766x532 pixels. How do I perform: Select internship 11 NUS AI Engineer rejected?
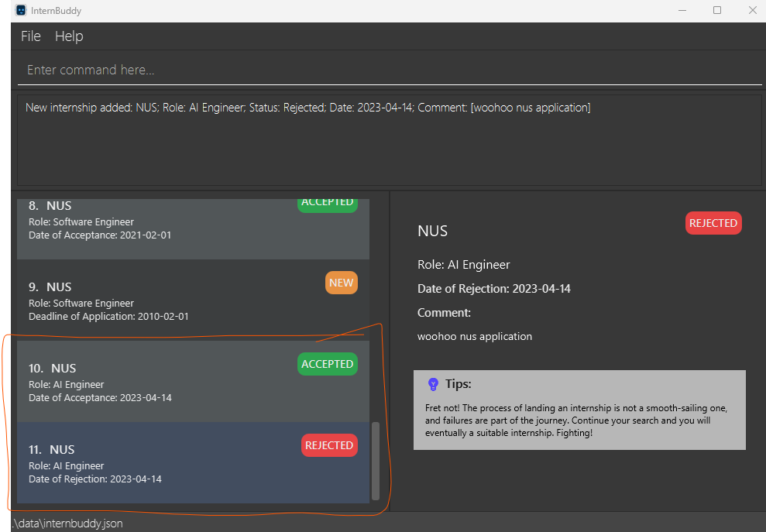coord(193,462)
